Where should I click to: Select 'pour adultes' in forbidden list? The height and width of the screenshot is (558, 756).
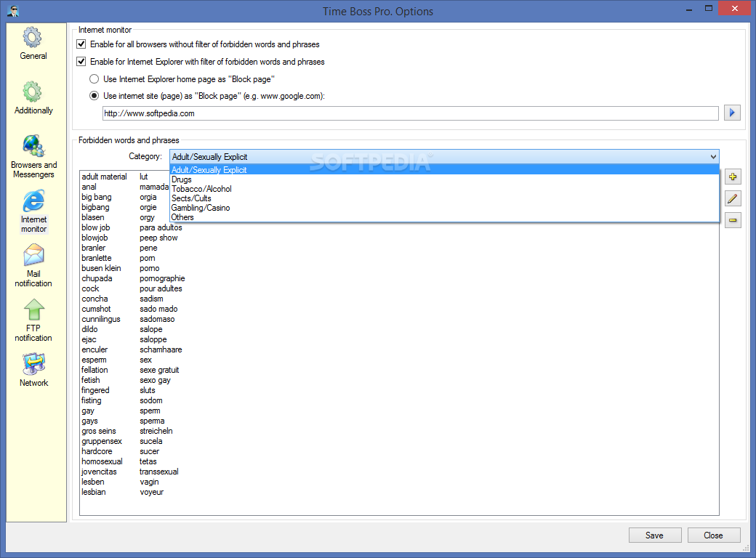pos(161,288)
